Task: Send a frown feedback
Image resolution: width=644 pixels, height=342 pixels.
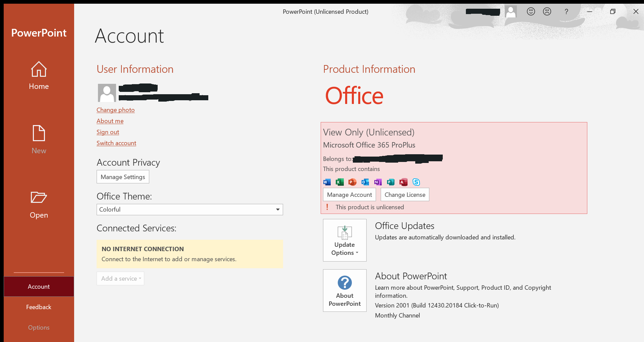Action: click(x=547, y=11)
